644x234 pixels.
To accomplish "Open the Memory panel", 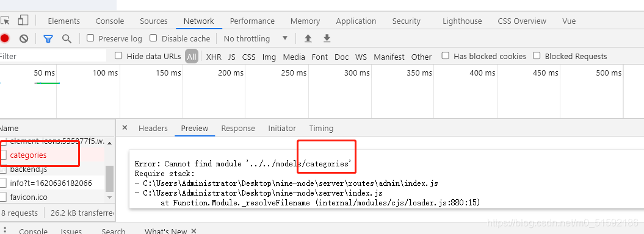I will pyautogui.click(x=305, y=21).
